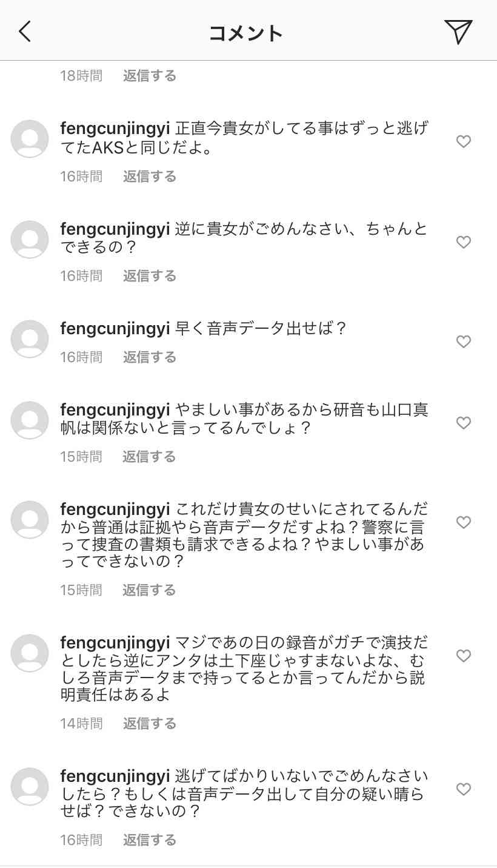Open fengcunjingyi username on これだけ貴女の comment
This screenshot has height=868, width=497.
tap(115, 509)
